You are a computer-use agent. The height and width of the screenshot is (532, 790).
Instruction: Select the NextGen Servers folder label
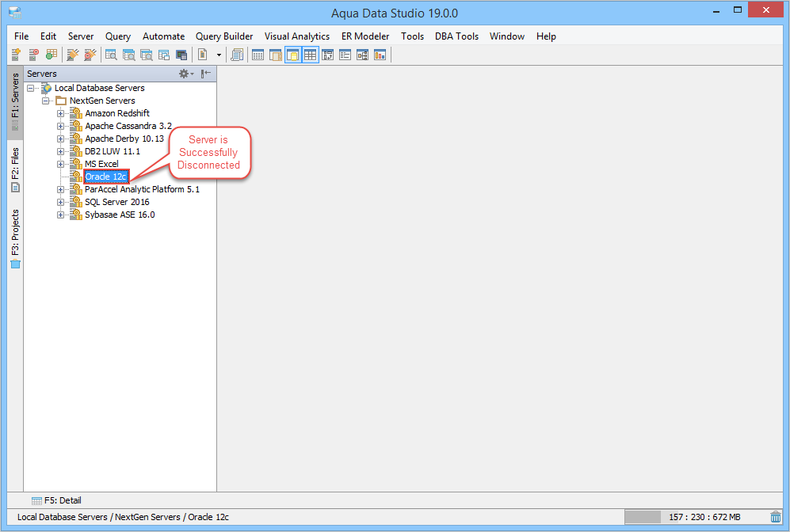point(102,101)
